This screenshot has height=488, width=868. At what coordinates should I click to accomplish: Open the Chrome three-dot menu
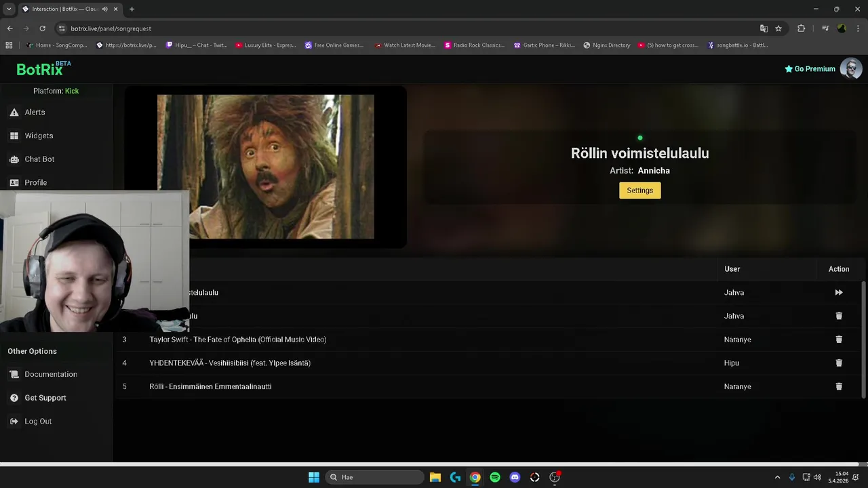click(x=859, y=28)
